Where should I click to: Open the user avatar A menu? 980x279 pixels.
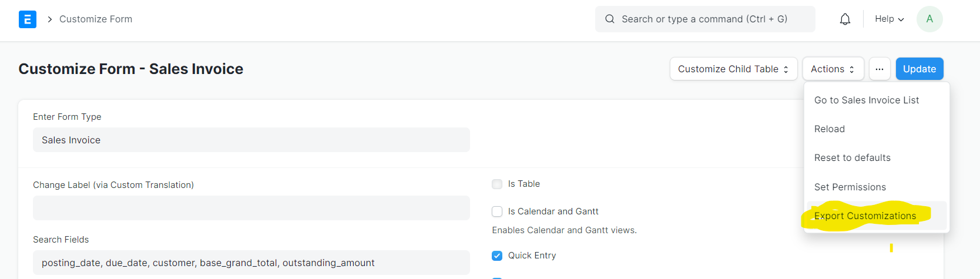tap(929, 19)
